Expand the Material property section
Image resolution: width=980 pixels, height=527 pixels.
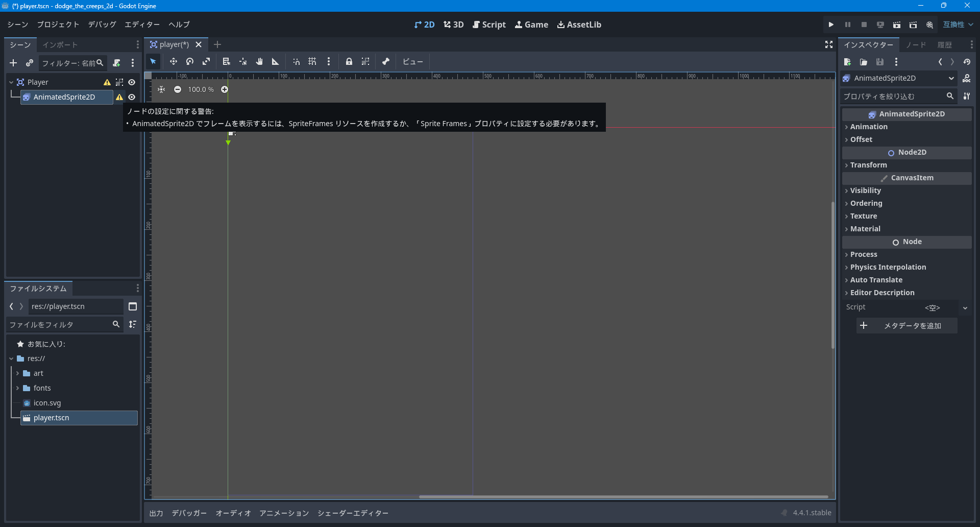pyautogui.click(x=907, y=229)
